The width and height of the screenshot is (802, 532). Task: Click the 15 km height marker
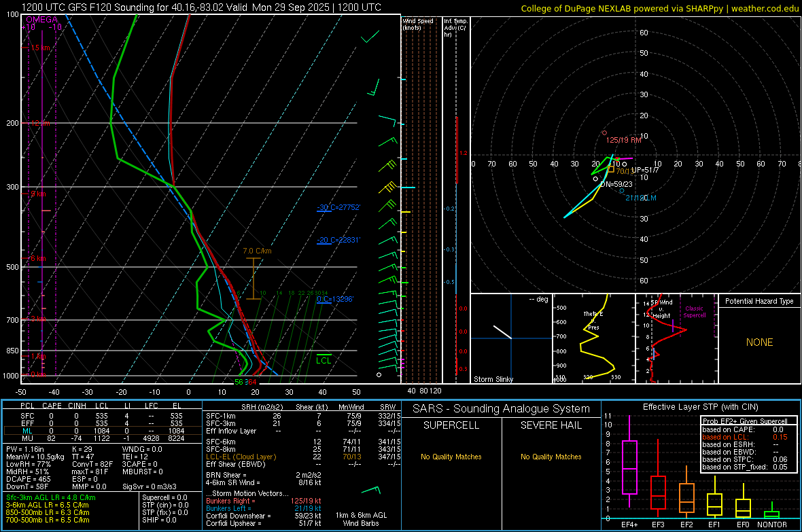(40, 48)
